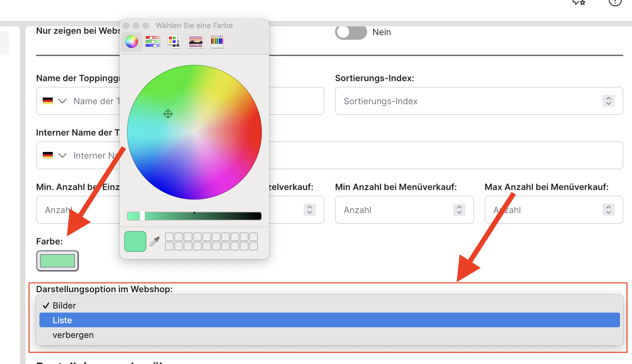Open language dropdown for internal name
Screen dimensions: 632x364
[x=55, y=155]
